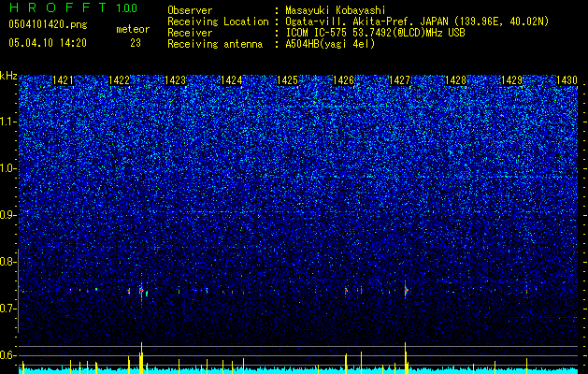
Task: Click the 'Receiving antenna' field label
Action: click(215, 44)
